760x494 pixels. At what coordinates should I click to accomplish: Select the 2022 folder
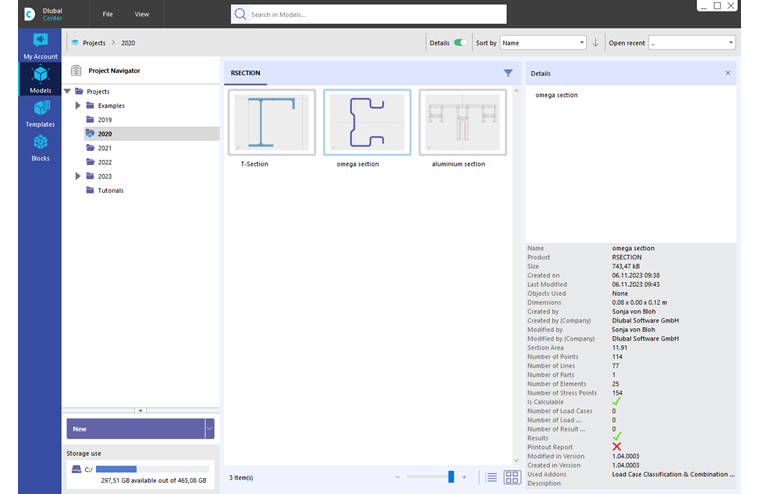105,162
